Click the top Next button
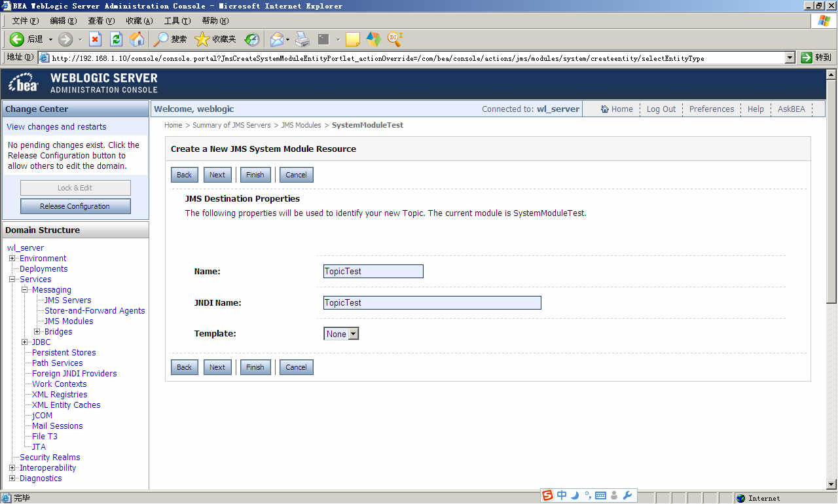 click(217, 175)
